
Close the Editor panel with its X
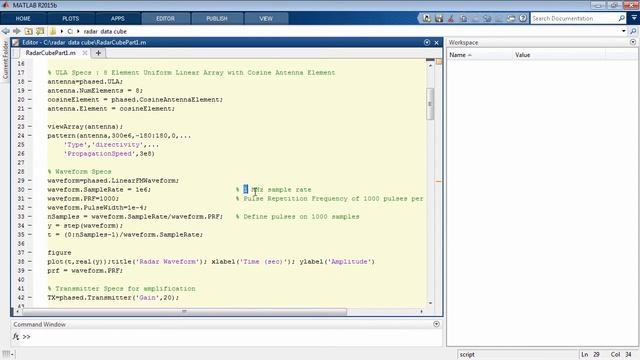(436, 42)
